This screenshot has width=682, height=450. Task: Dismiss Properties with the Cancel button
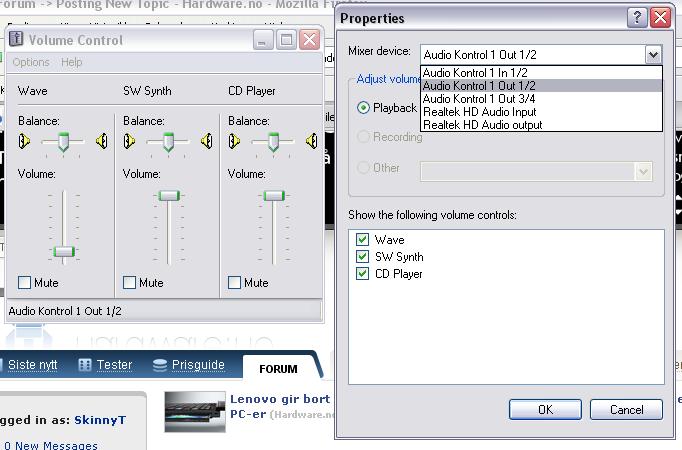pos(626,410)
